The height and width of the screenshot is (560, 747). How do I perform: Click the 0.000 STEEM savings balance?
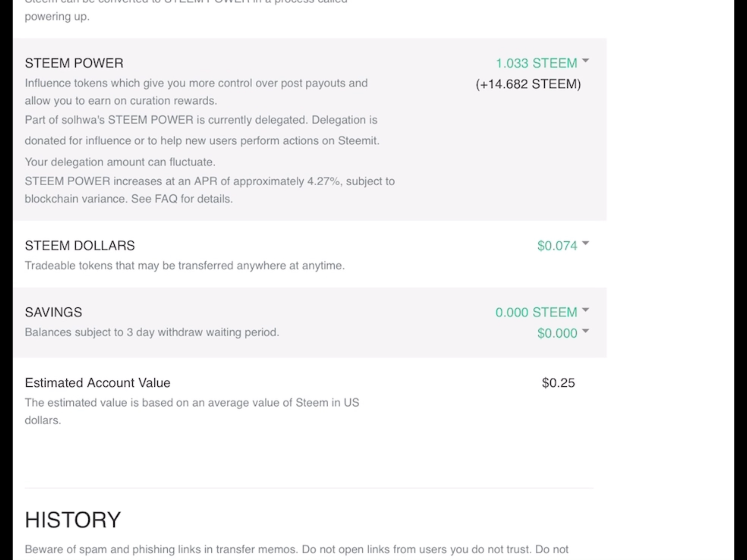click(536, 313)
